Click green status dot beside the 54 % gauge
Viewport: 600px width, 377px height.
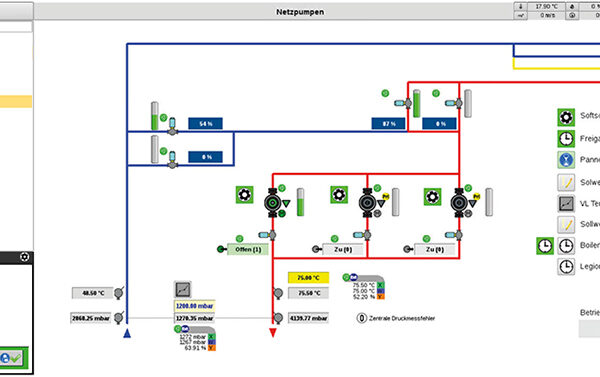pos(163,118)
